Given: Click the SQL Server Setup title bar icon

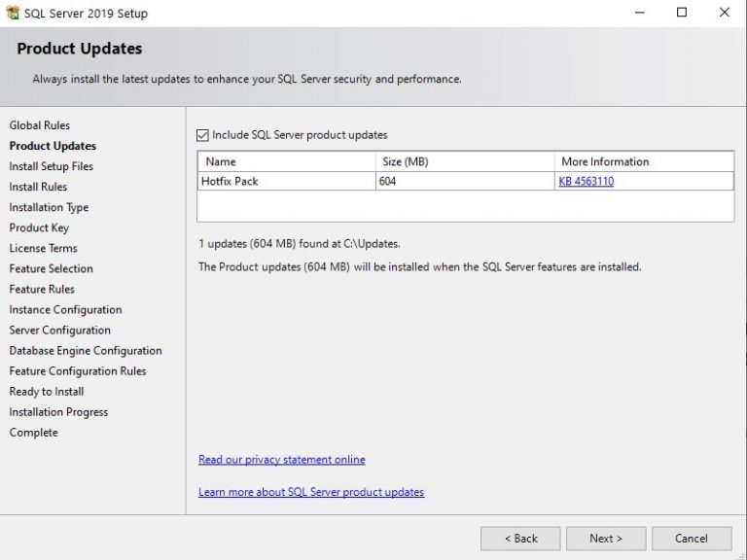Looking at the screenshot, I should click(x=13, y=13).
